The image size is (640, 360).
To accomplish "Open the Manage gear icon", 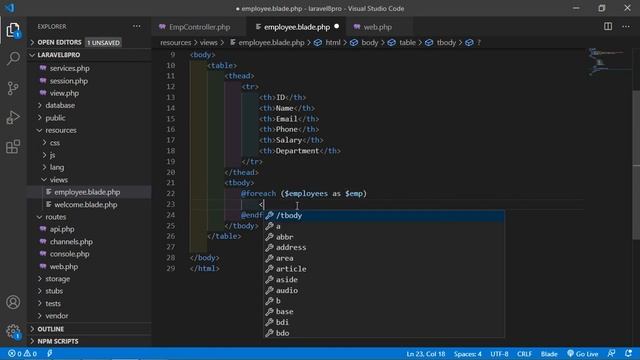I will tap(13, 331).
